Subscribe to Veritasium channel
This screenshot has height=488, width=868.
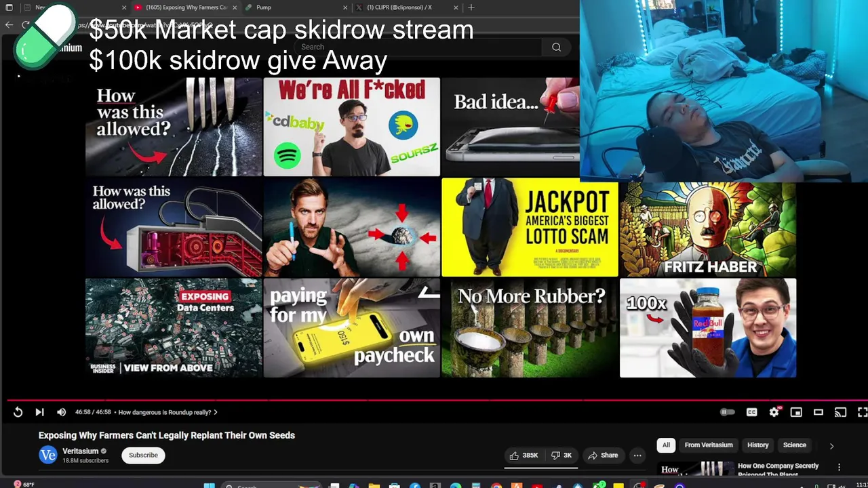pyautogui.click(x=143, y=455)
